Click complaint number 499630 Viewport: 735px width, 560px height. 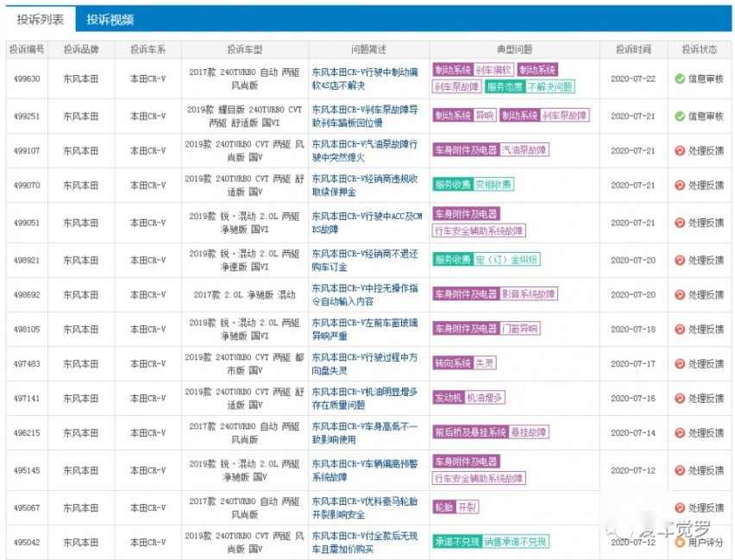click(x=27, y=79)
